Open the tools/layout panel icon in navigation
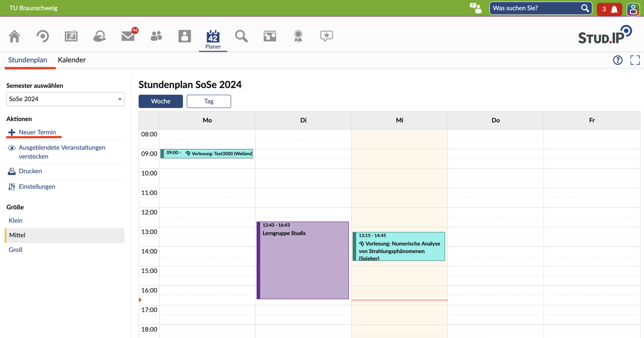644x338 pixels. click(270, 36)
